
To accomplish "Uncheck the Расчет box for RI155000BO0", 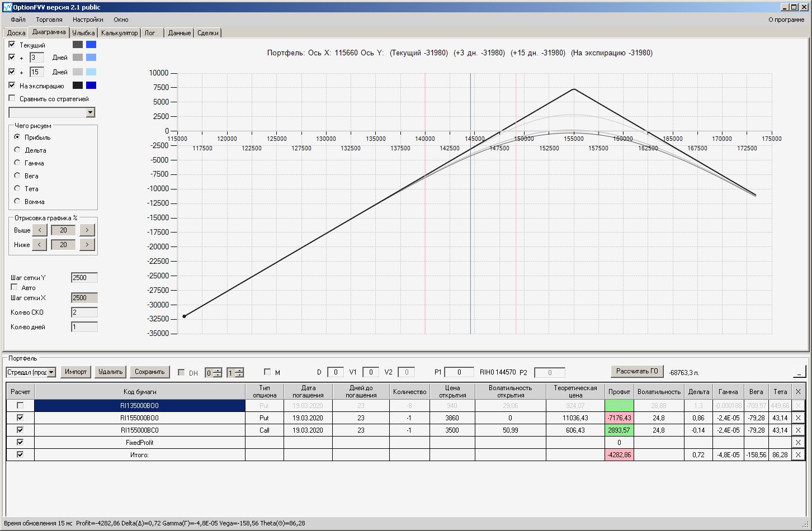I will pyautogui.click(x=20, y=418).
